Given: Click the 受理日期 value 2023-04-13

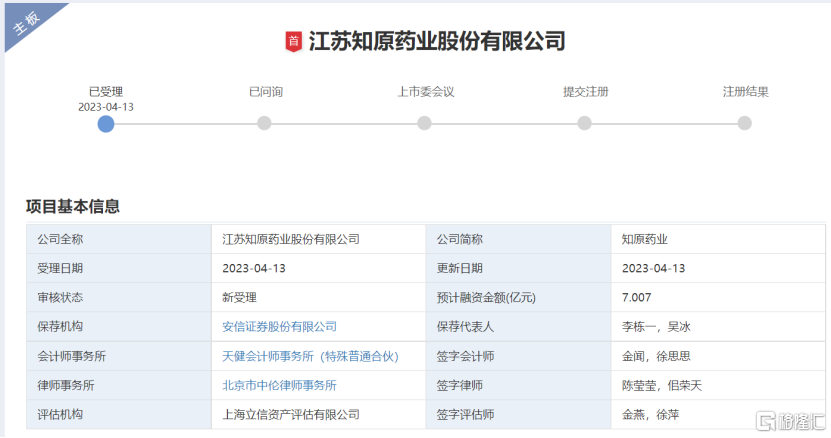Looking at the screenshot, I should tap(254, 268).
